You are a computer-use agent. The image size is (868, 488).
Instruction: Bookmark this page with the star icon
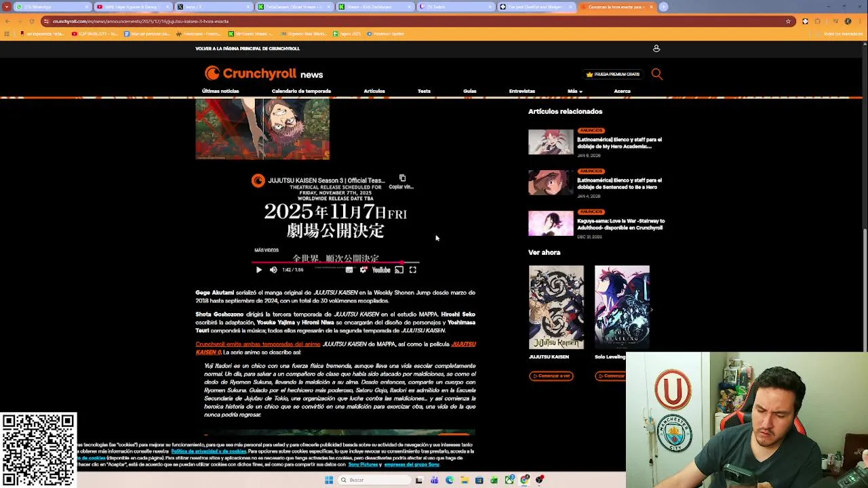pyautogui.click(x=788, y=21)
